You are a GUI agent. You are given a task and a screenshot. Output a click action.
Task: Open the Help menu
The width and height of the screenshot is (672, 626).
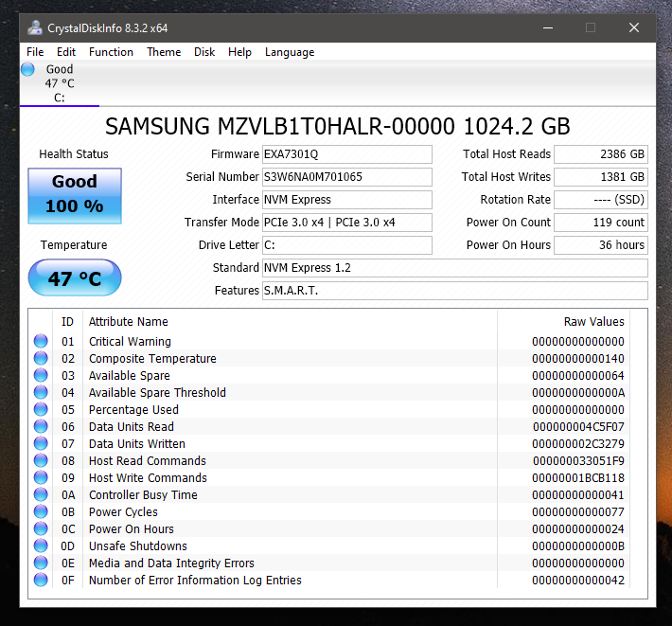tap(239, 52)
